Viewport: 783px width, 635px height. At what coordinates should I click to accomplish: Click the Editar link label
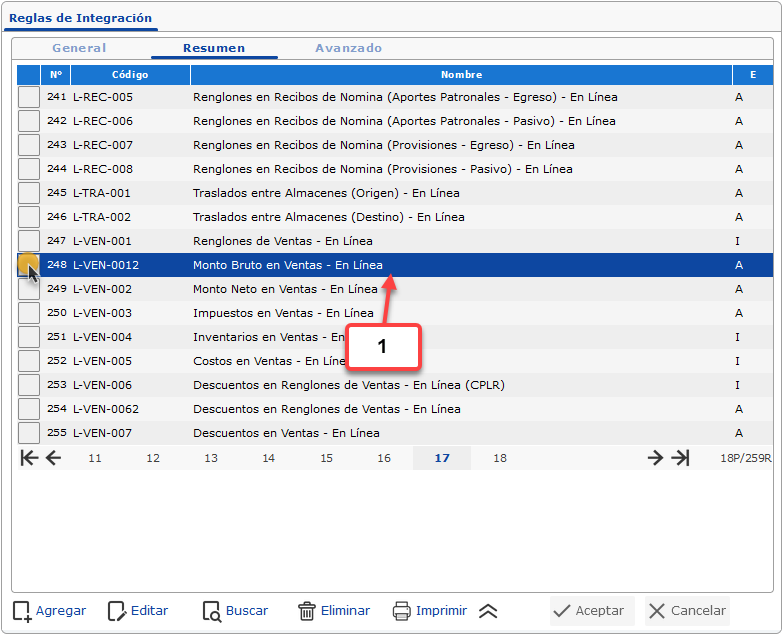coord(149,611)
